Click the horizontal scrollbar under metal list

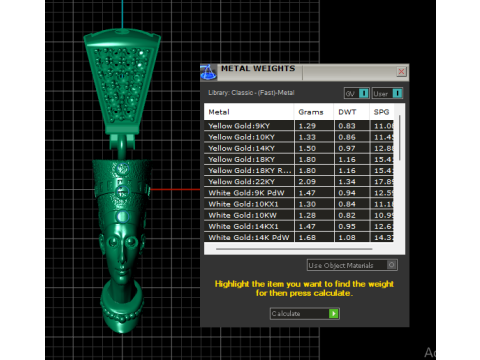(294, 249)
